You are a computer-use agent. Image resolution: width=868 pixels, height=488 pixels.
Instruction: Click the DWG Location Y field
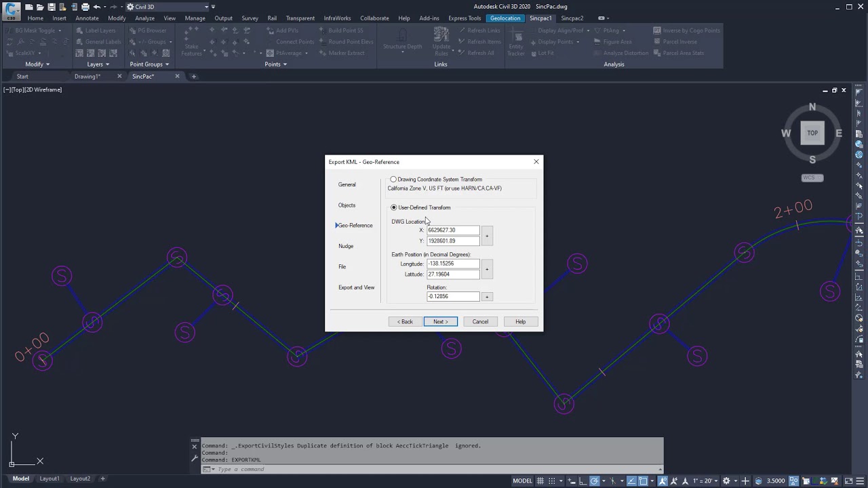(452, 241)
